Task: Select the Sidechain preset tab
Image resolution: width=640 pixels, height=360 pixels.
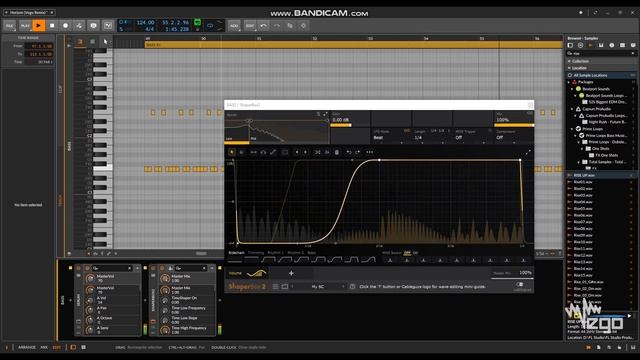Action: pyautogui.click(x=236, y=253)
